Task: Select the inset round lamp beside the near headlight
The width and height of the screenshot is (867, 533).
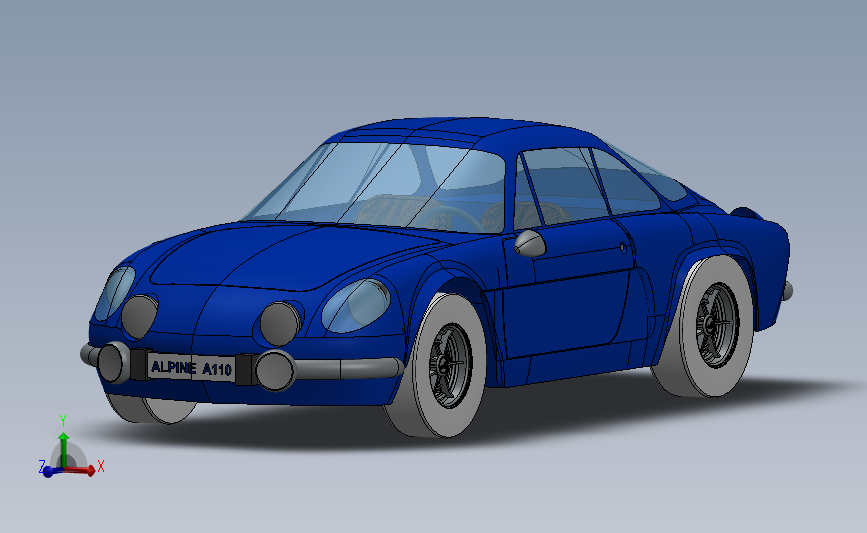Action: coord(281,324)
